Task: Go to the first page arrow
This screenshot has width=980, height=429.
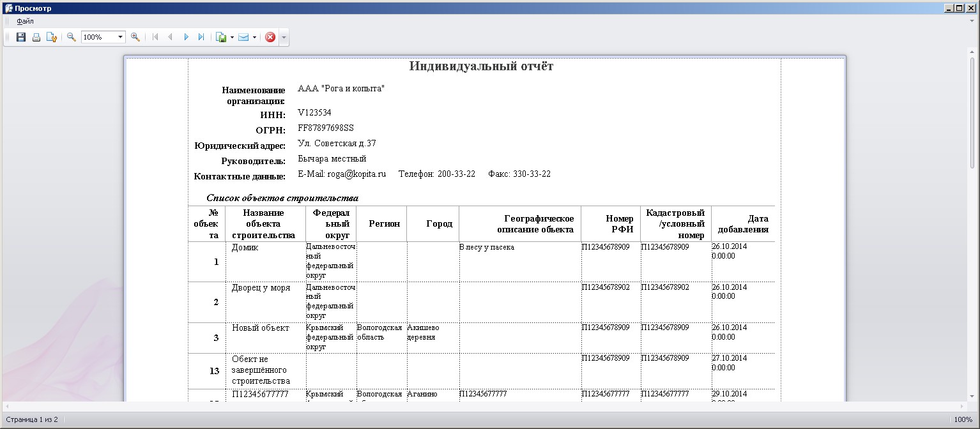Action: click(155, 37)
